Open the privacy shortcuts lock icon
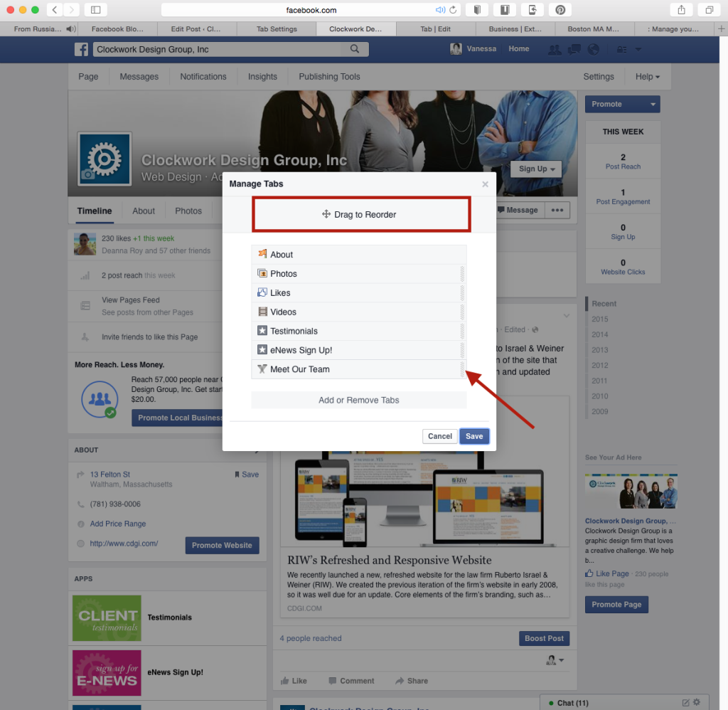 (621, 49)
